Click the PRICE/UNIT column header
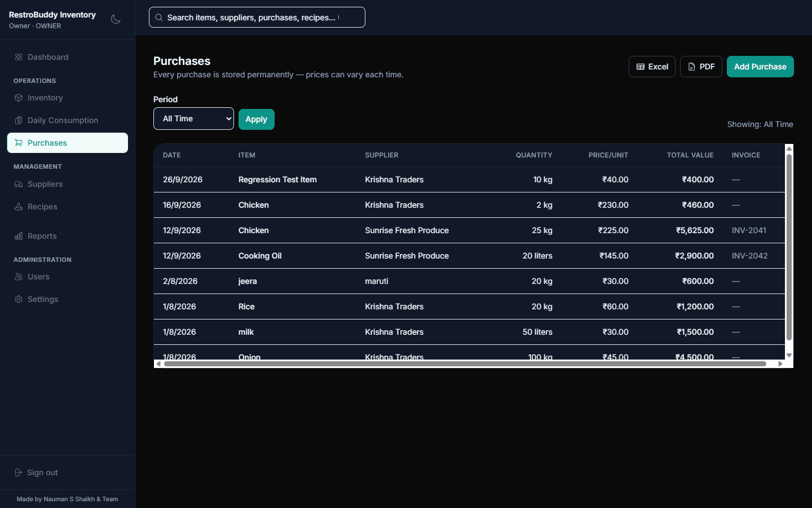 (608, 155)
